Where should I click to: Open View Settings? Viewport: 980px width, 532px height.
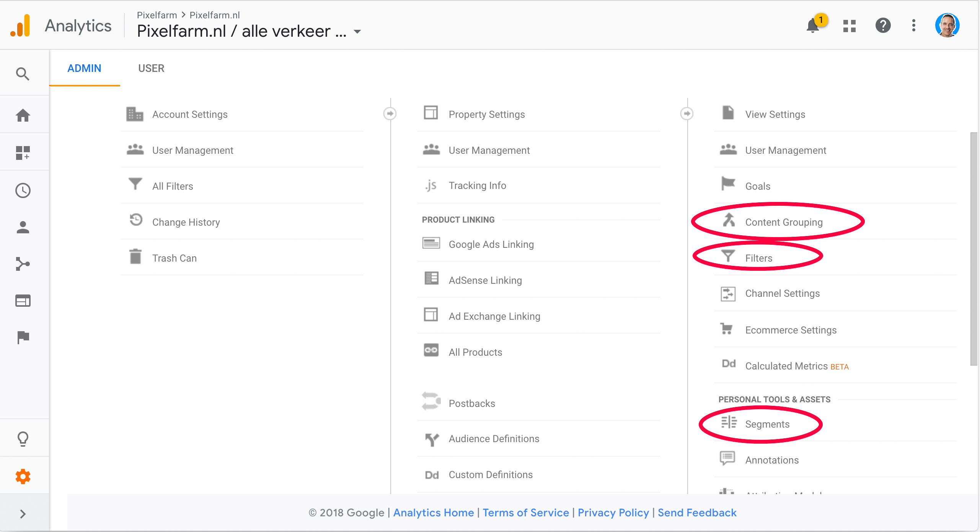pos(835,114)
